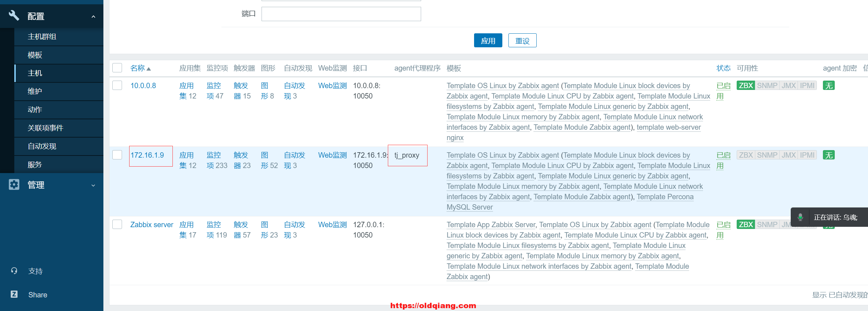Open host 10.0.0.8

143,86
